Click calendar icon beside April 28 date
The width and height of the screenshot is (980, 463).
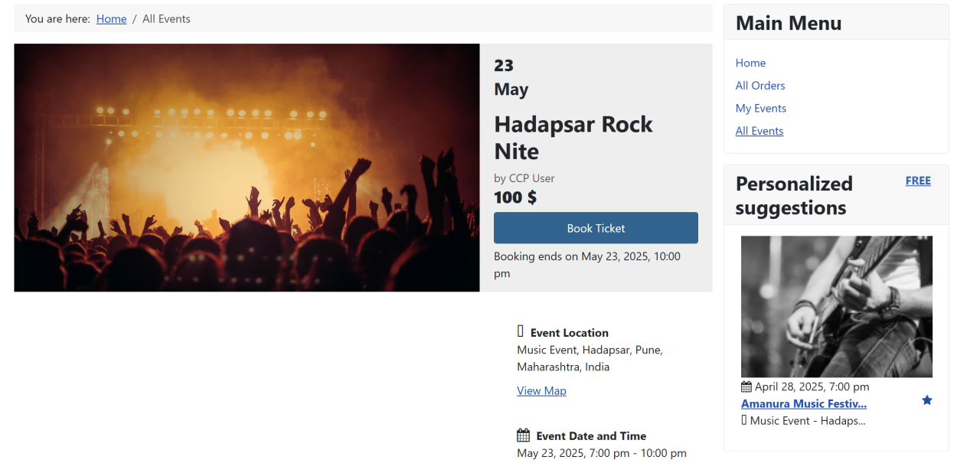point(746,386)
